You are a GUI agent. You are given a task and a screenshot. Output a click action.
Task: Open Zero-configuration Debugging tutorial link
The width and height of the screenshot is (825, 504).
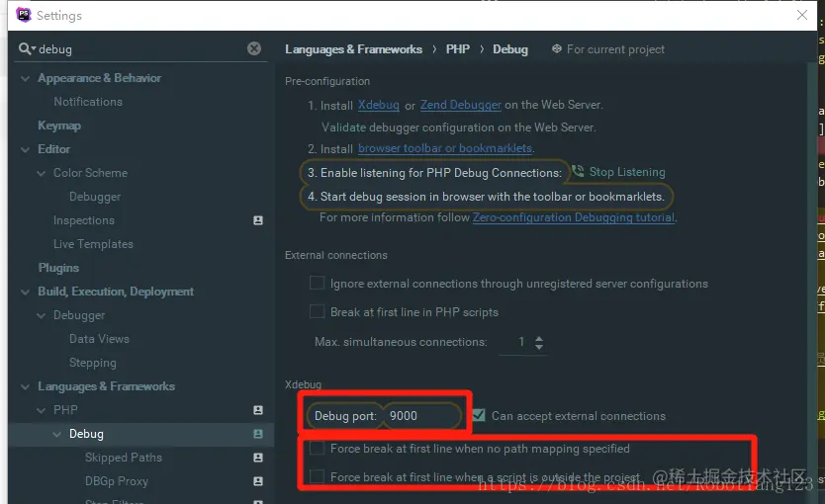574,217
